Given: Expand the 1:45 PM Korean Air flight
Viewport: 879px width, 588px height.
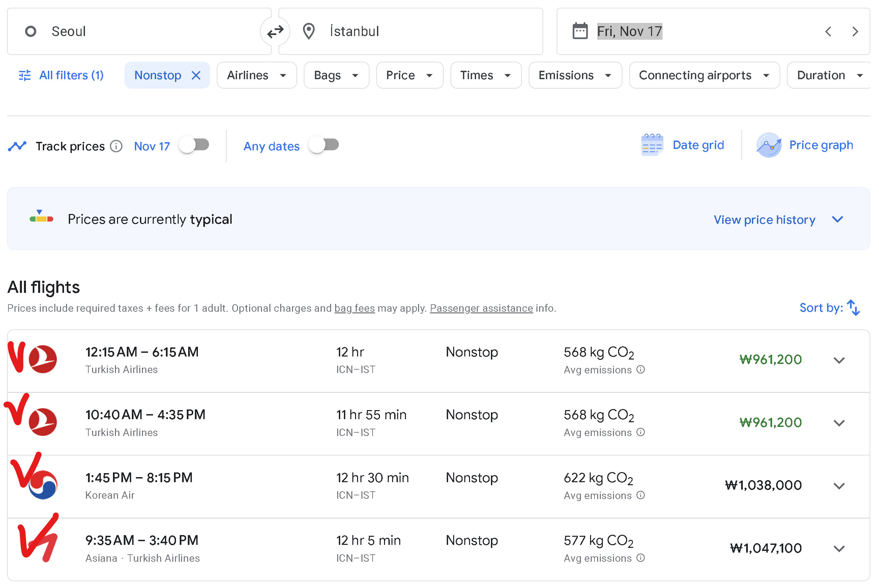Looking at the screenshot, I should click(839, 486).
